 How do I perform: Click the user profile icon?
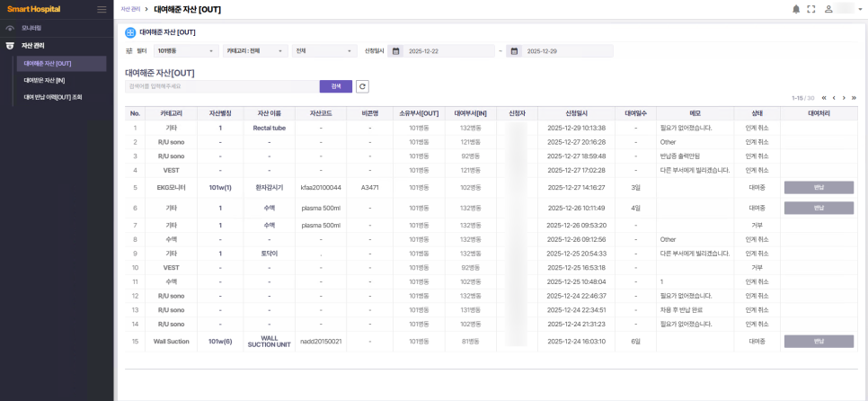[828, 9]
